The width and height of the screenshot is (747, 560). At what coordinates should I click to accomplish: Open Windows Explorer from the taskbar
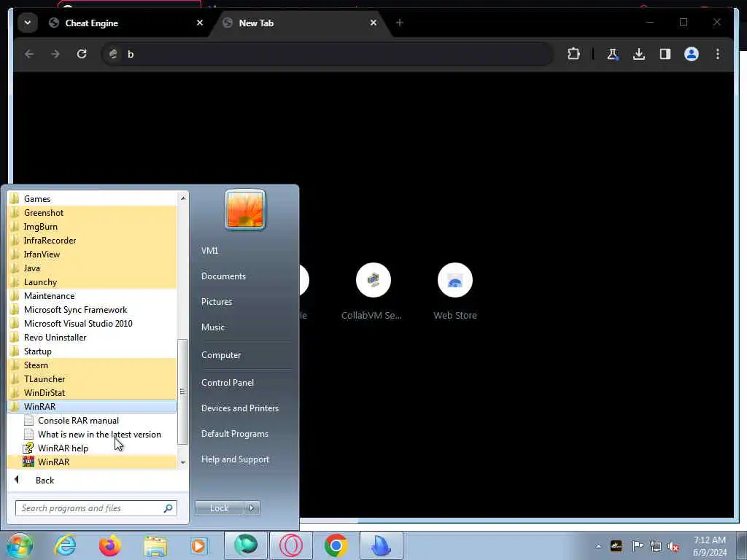[x=155, y=545]
